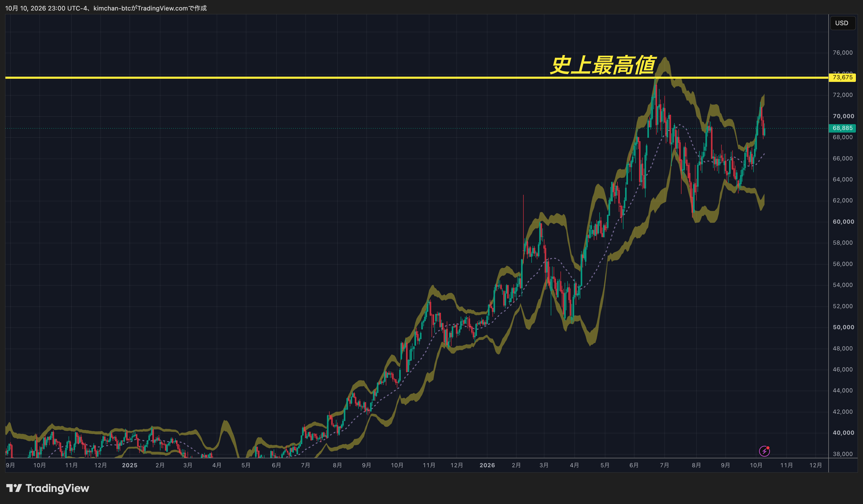The width and height of the screenshot is (863, 504).
Task: Click the 52,000 price axis label
Action: (x=843, y=306)
